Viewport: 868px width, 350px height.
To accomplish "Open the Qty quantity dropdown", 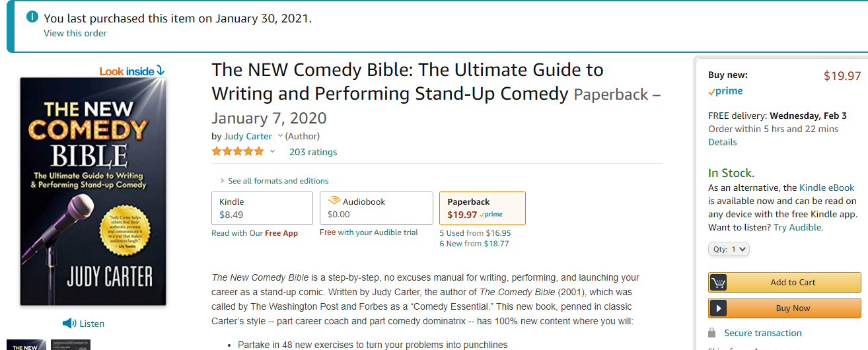I will [x=729, y=249].
